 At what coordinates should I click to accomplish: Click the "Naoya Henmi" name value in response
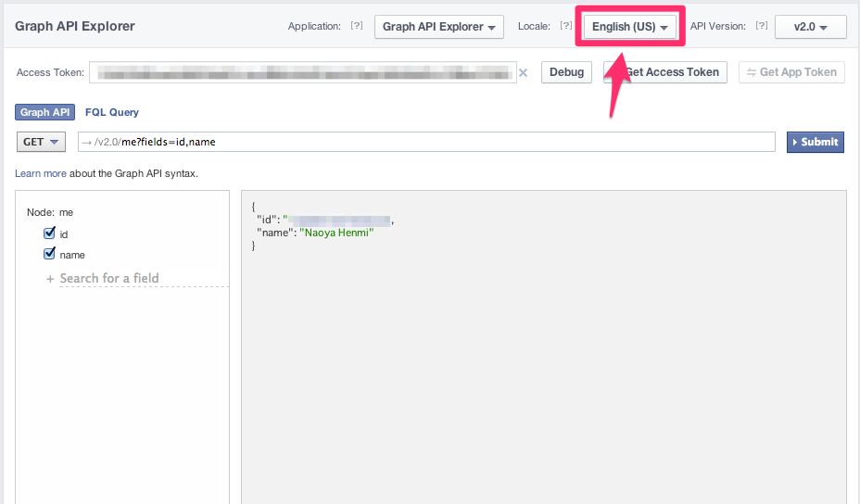[x=336, y=233]
